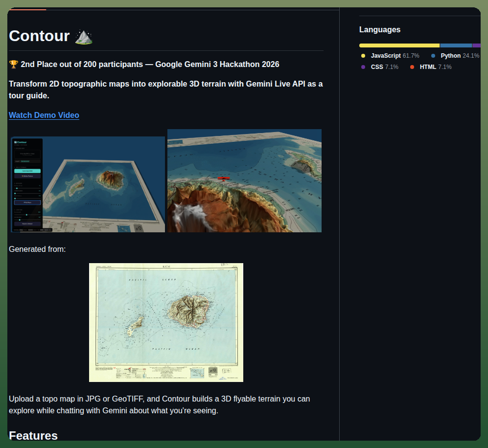
Task: Click the orange-red dot next to HTML
Action: tap(412, 67)
